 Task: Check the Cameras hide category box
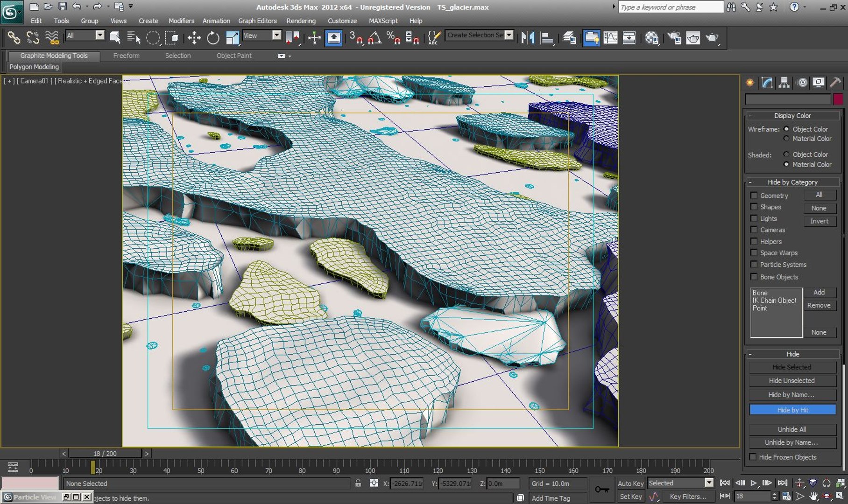tap(754, 229)
